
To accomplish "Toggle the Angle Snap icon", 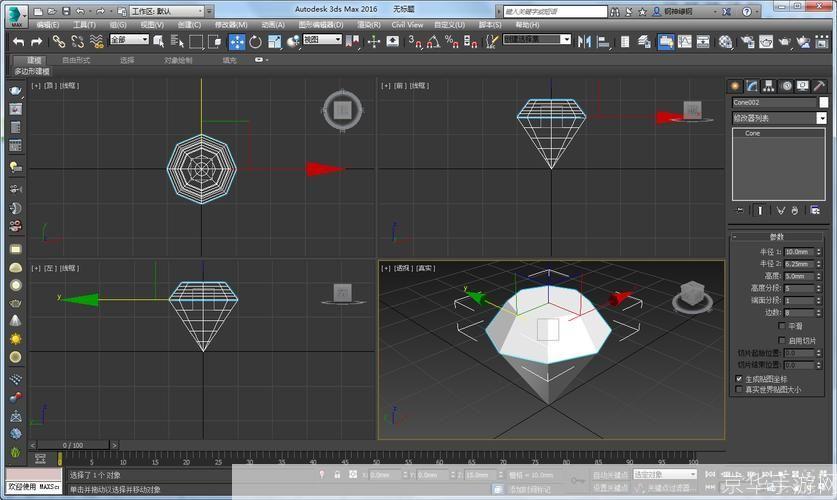I will (433, 41).
